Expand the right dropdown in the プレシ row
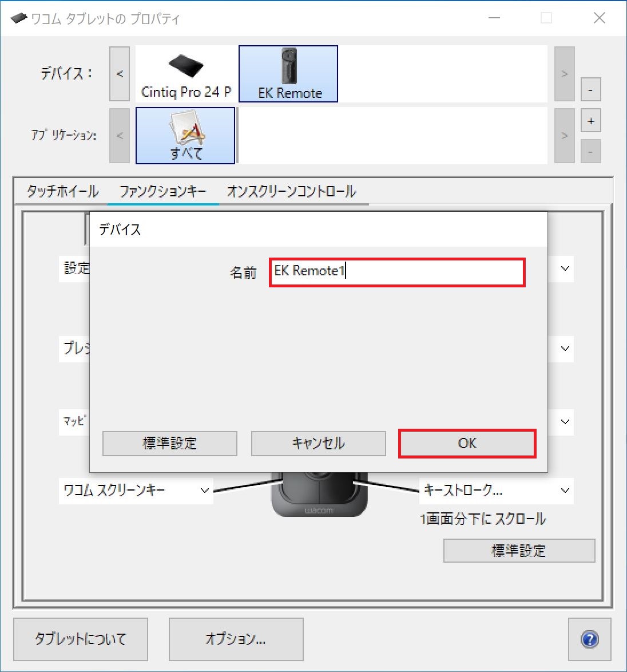This screenshot has width=627, height=672. [x=565, y=349]
